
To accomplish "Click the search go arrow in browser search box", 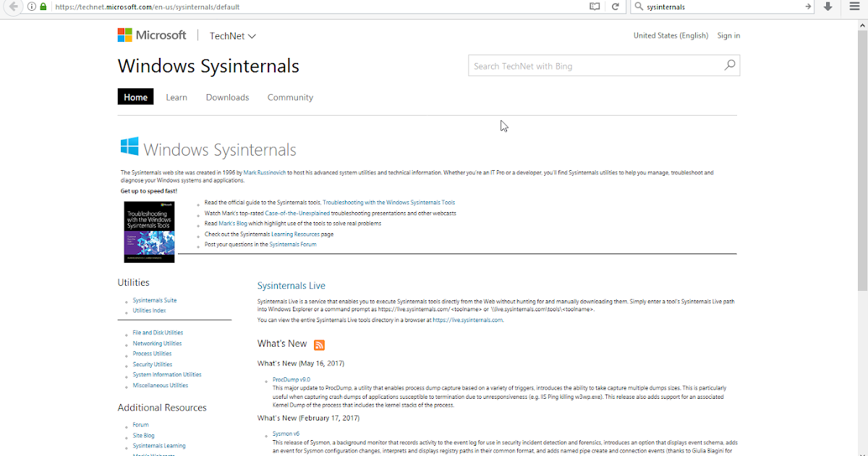I will pyautogui.click(x=809, y=7).
